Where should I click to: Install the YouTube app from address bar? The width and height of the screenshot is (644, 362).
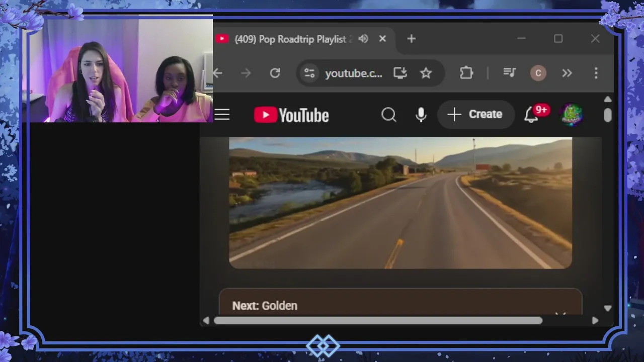[400, 73]
